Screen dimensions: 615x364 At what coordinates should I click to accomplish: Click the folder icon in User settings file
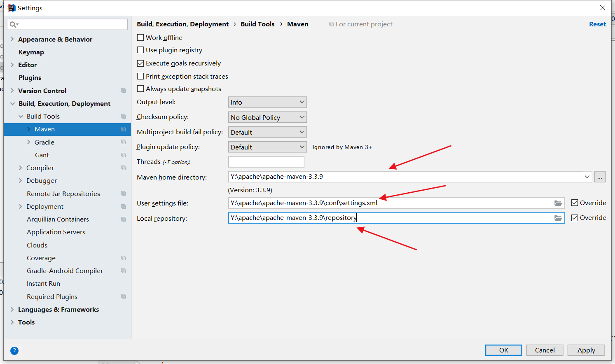(x=558, y=203)
